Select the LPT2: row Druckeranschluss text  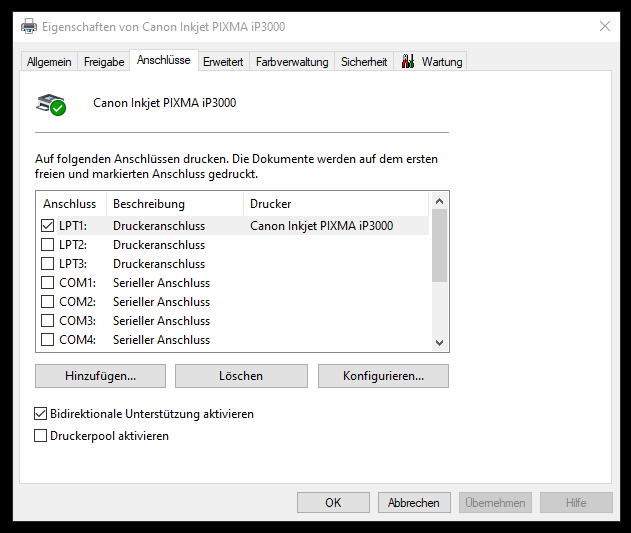click(159, 245)
